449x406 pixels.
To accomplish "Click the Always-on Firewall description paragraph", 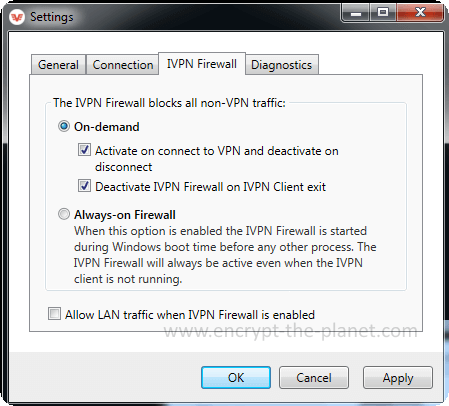I will click(225, 255).
